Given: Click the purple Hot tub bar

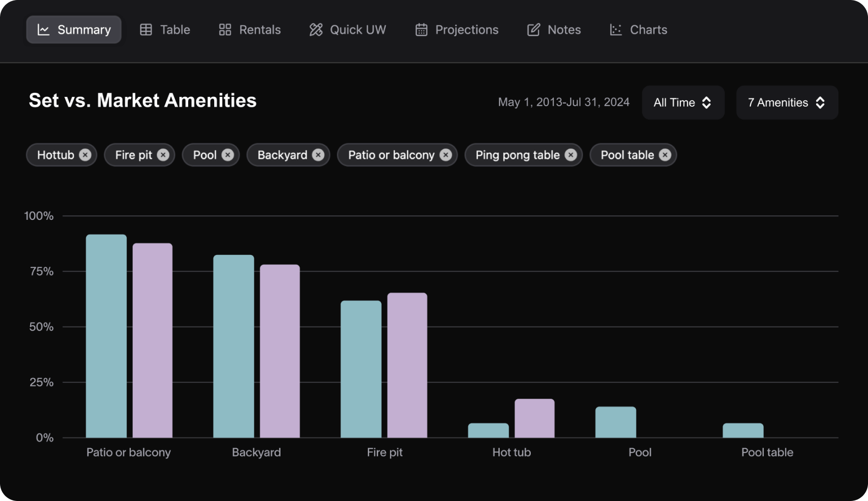Looking at the screenshot, I should (x=534, y=418).
